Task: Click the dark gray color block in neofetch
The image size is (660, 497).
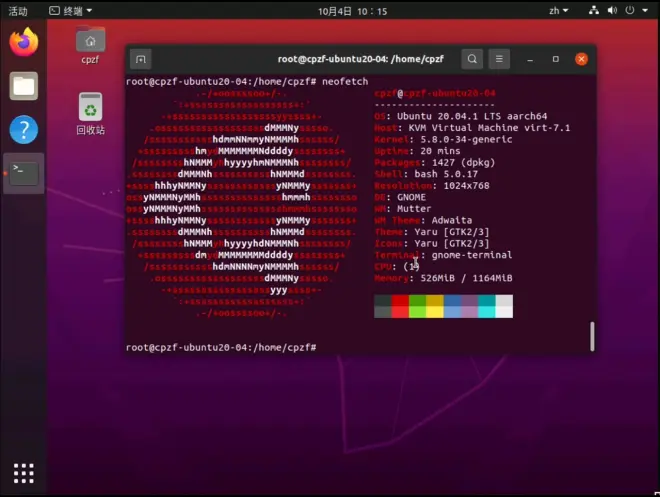Action: pyautogui.click(x=383, y=306)
